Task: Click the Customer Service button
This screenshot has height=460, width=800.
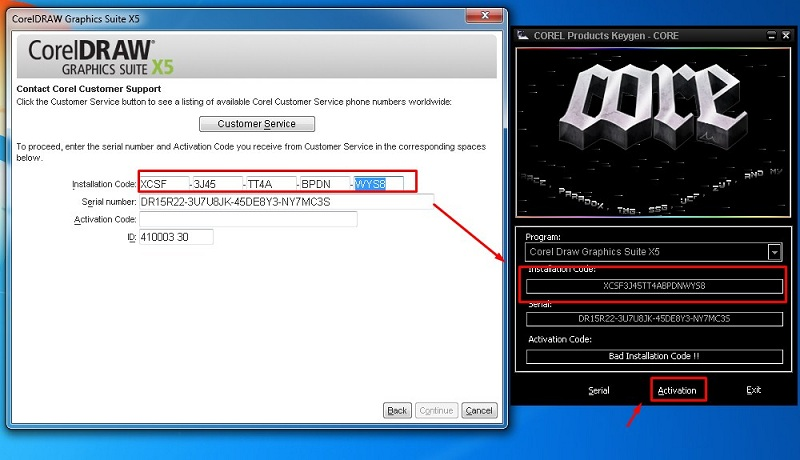Action: point(257,124)
